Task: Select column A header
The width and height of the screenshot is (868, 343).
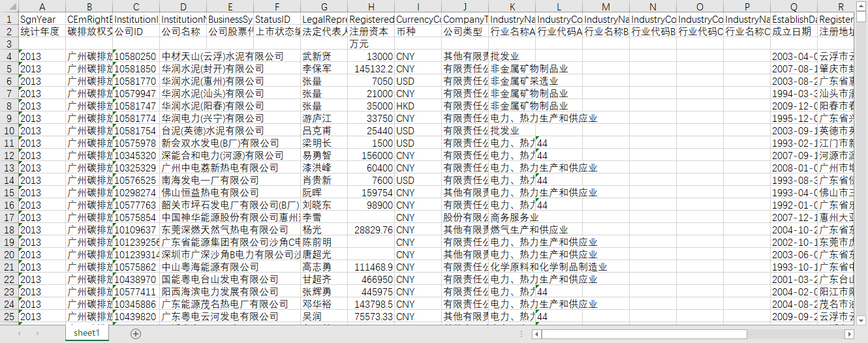Action: [42, 6]
